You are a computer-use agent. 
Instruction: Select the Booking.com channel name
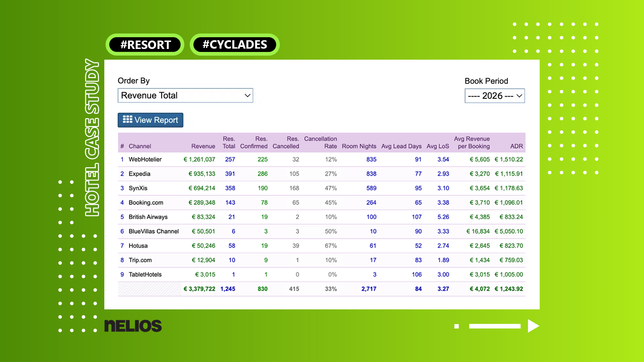click(146, 202)
